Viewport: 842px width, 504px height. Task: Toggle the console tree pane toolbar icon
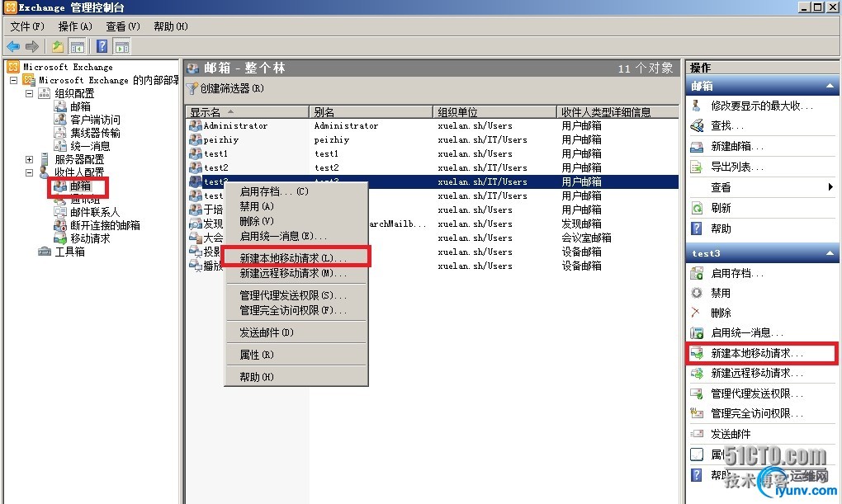pyautogui.click(x=78, y=47)
